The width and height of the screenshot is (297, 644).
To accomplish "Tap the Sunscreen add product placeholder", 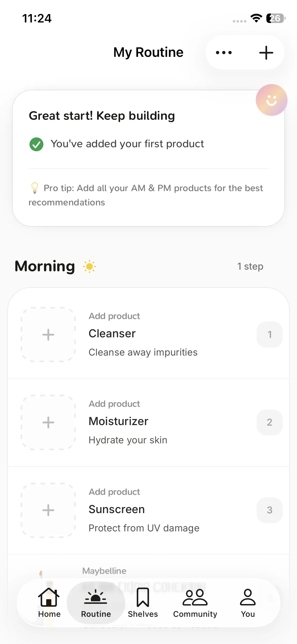I will (x=48, y=510).
